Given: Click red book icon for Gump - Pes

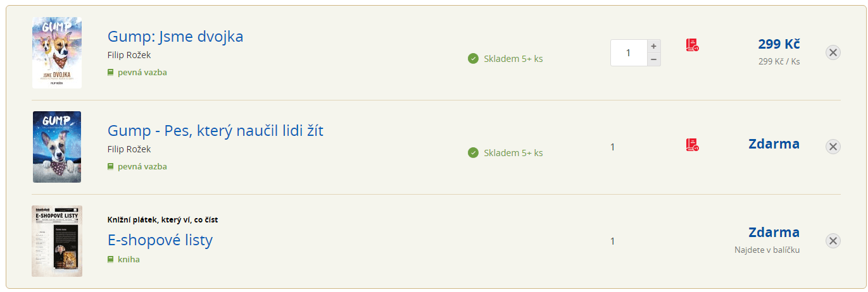Looking at the screenshot, I should [x=692, y=145].
